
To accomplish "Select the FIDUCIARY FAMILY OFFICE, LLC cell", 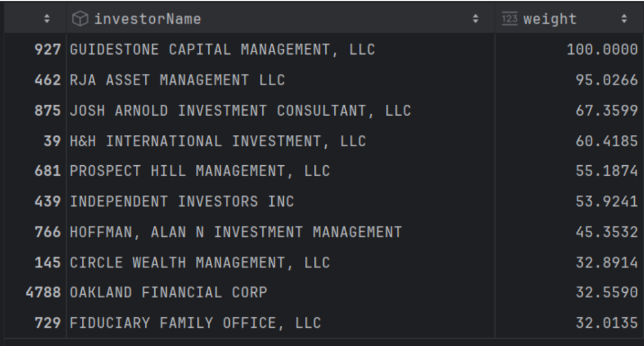I will [x=195, y=323].
